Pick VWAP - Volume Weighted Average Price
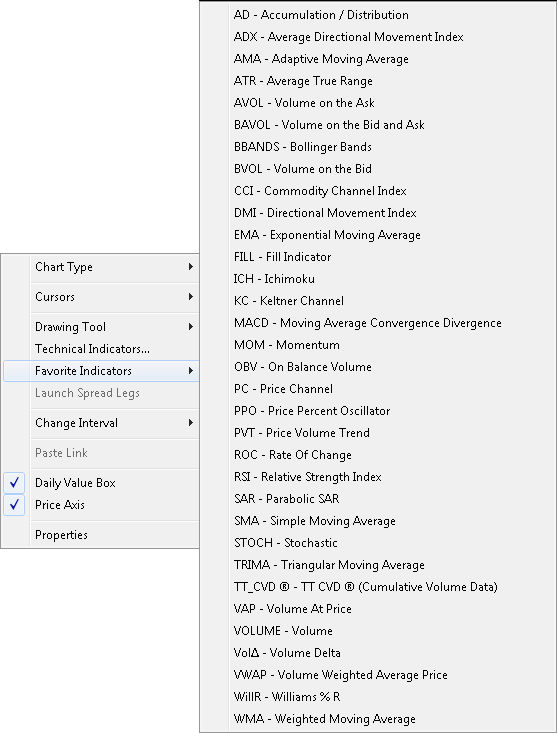The width and height of the screenshot is (557, 733). pyautogui.click(x=378, y=675)
